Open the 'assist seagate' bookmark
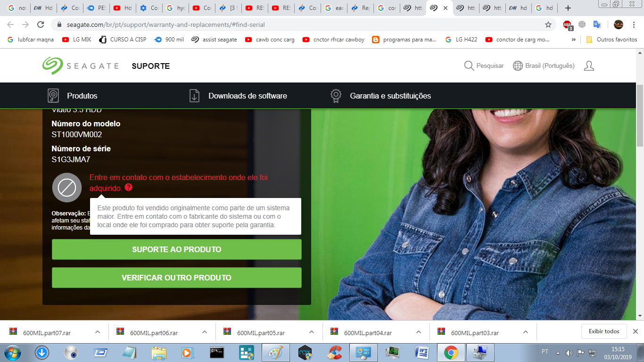Screen dimensions: 644x362 [215, 40]
